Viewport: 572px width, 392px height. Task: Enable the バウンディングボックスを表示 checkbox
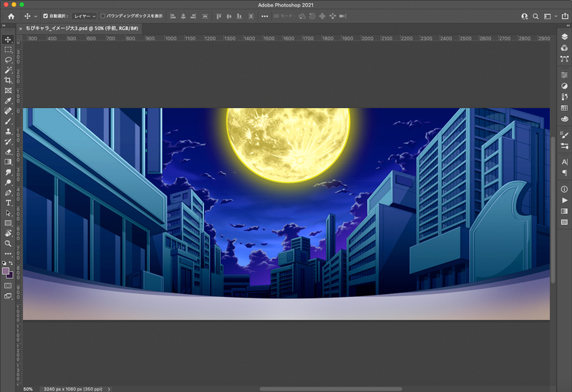(x=102, y=16)
